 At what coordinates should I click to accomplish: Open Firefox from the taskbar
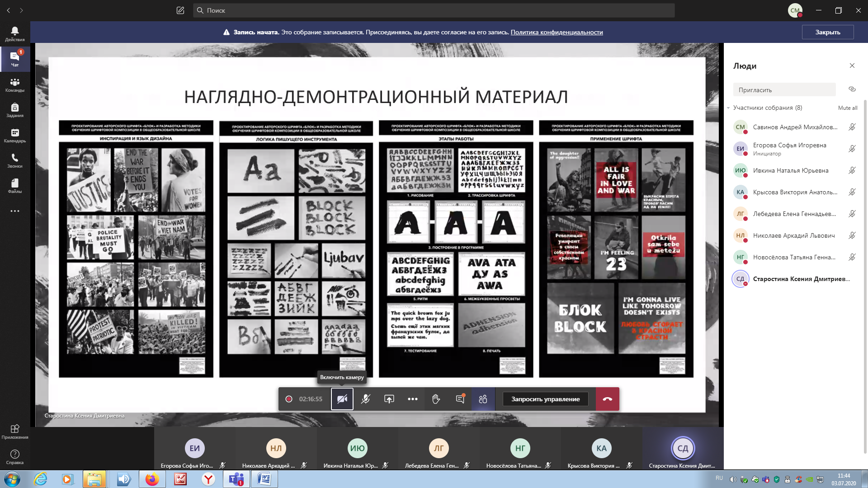152,479
